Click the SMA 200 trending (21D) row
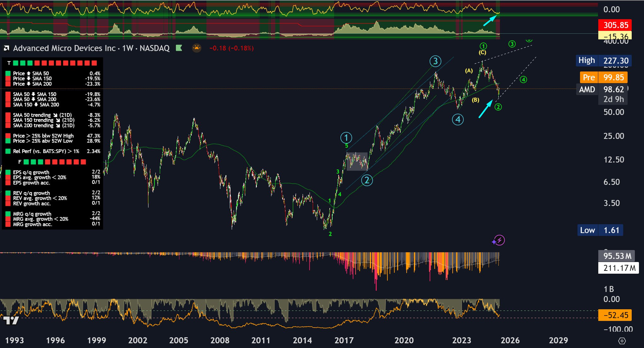 (53, 125)
